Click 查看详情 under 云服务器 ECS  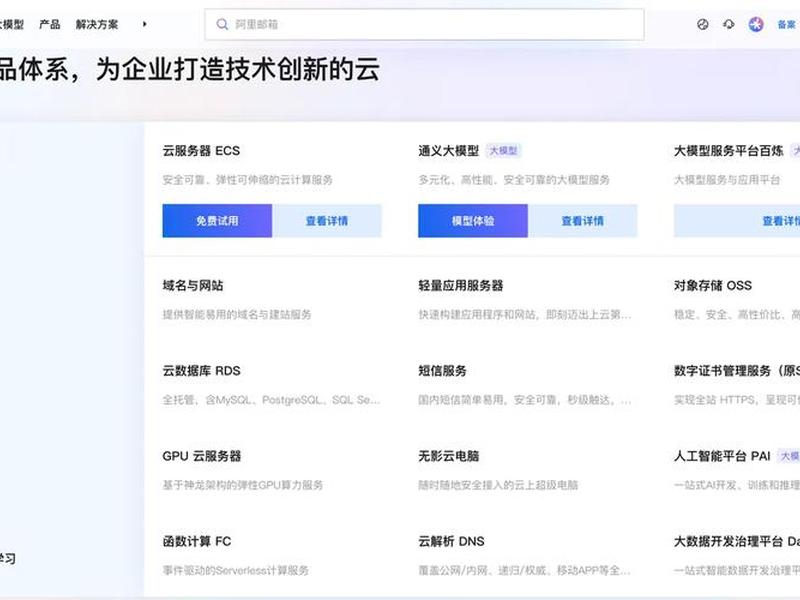coord(327,221)
